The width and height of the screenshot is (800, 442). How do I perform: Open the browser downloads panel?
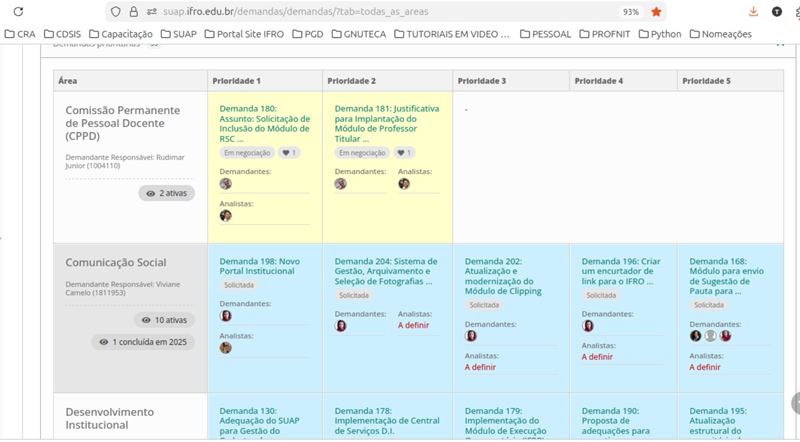[x=753, y=12]
